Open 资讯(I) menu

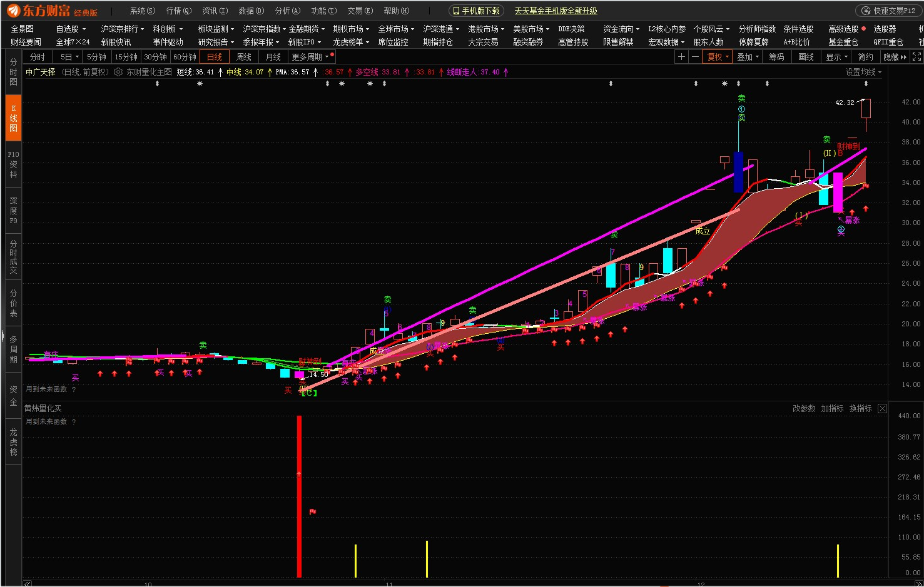[215, 11]
